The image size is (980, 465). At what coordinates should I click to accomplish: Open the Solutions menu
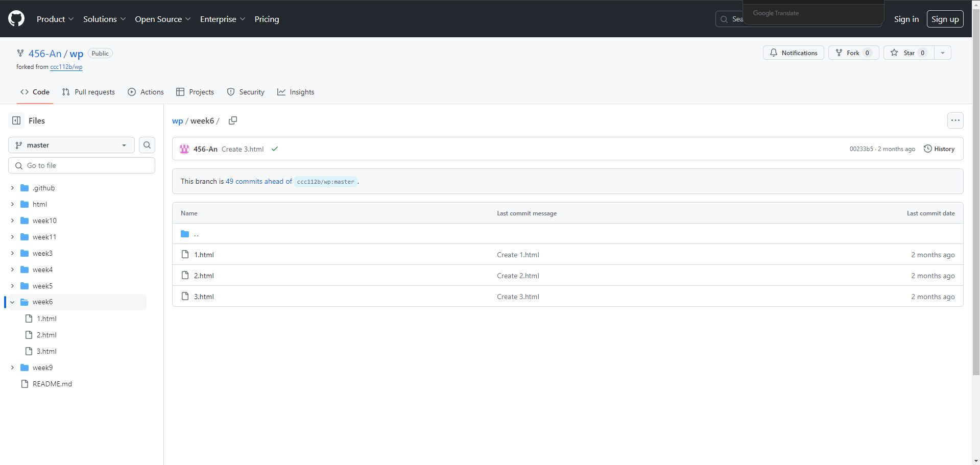[104, 19]
